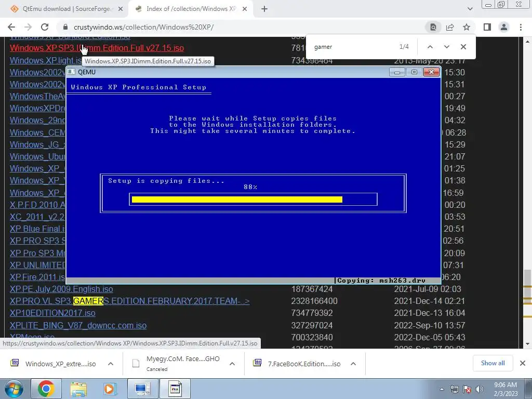Open Windows Explorer from taskbar

click(78, 389)
